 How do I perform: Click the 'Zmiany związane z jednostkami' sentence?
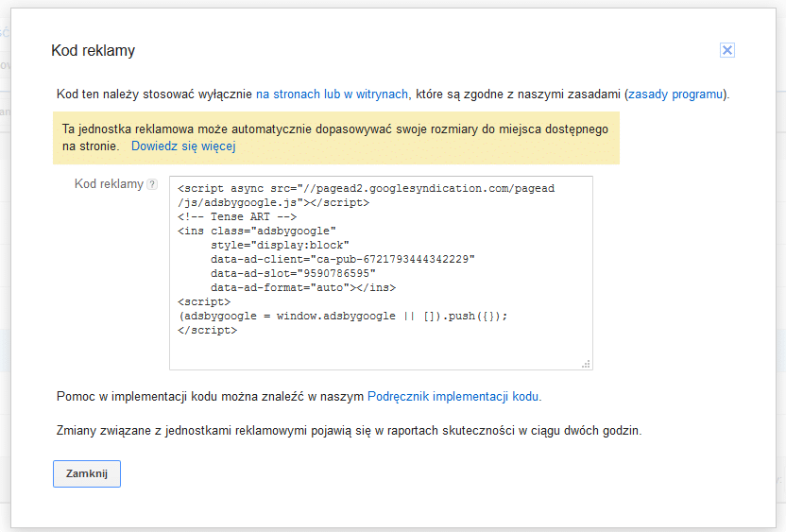[349, 431]
